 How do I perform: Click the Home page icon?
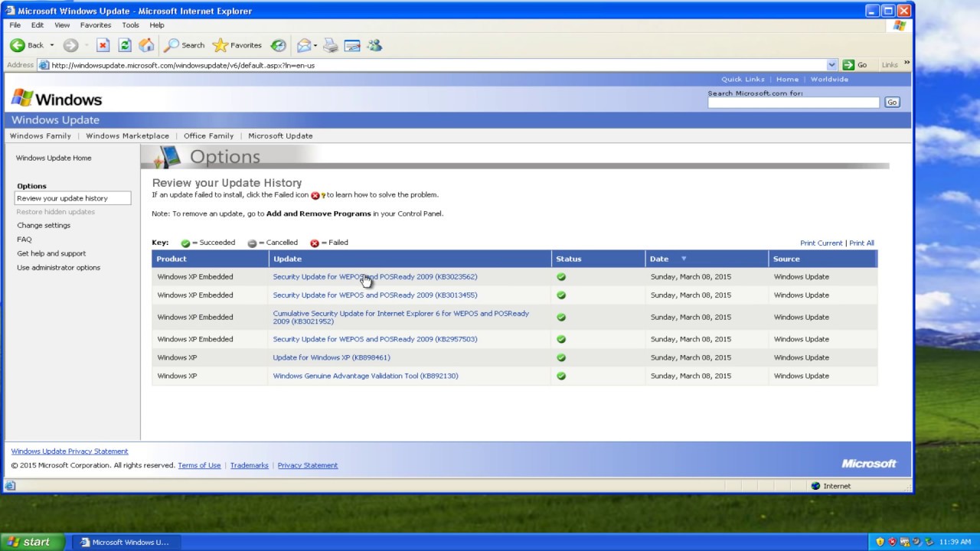coord(146,45)
